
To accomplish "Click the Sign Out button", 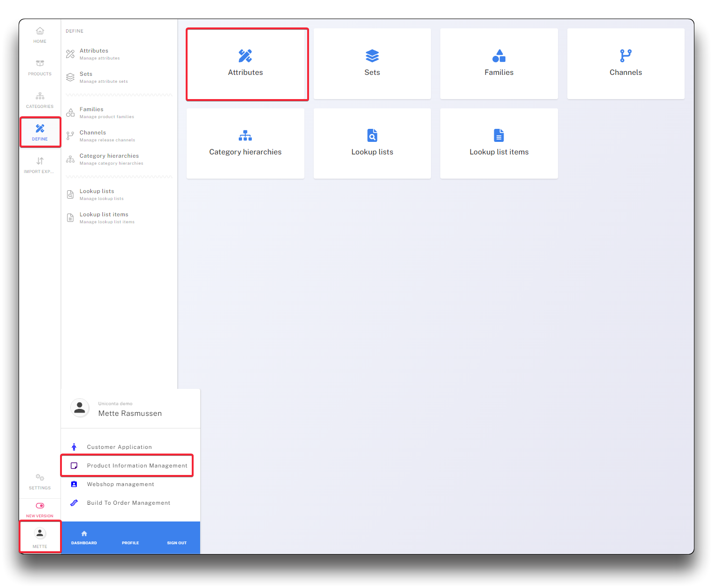I will [x=177, y=543].
